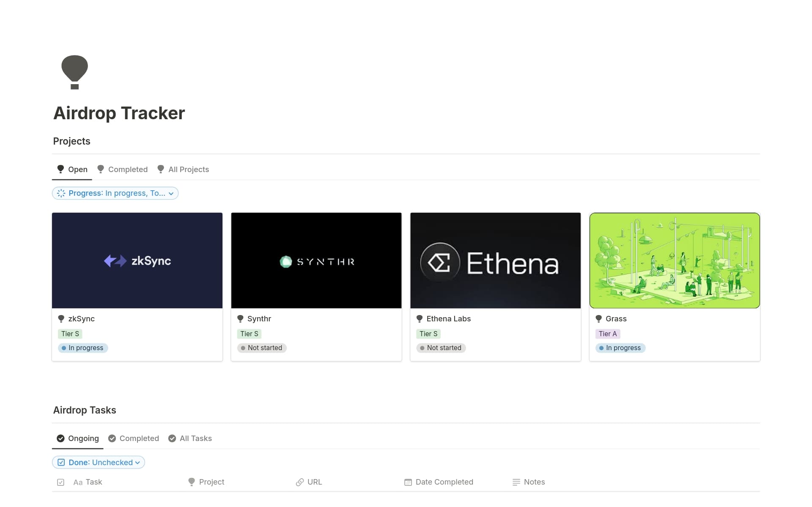The image size is (812, 507).
Task: Click the balloon icon next to Synthr
Action: pos(240,319)
